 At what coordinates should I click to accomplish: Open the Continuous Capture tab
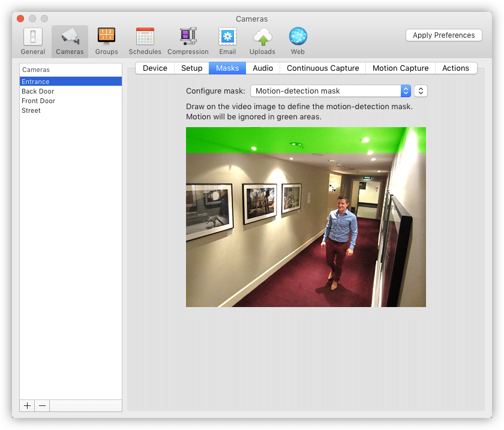pos(323,68)
